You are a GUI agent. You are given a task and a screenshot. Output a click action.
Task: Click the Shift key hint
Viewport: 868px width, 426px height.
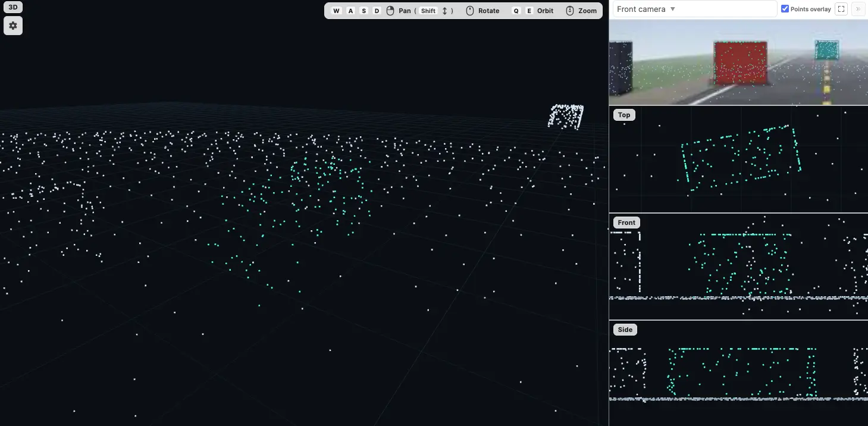[428, 11]
